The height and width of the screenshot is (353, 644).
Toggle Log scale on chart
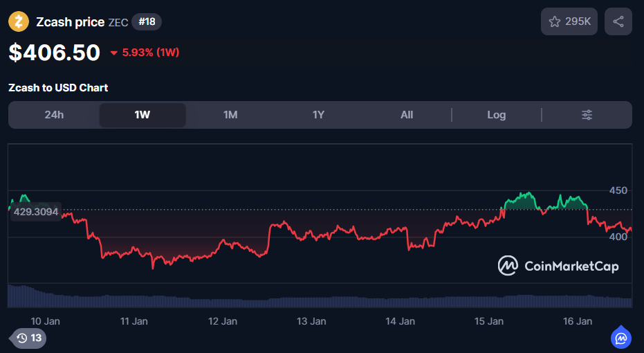click(496, 115)
